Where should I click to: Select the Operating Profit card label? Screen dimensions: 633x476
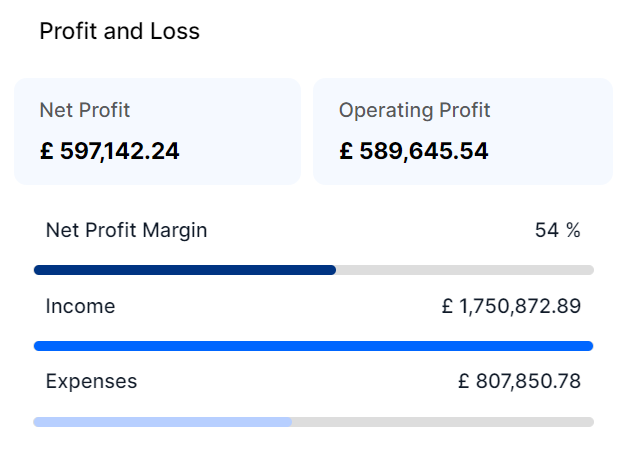pyautogui.click(x=415, y=110)
